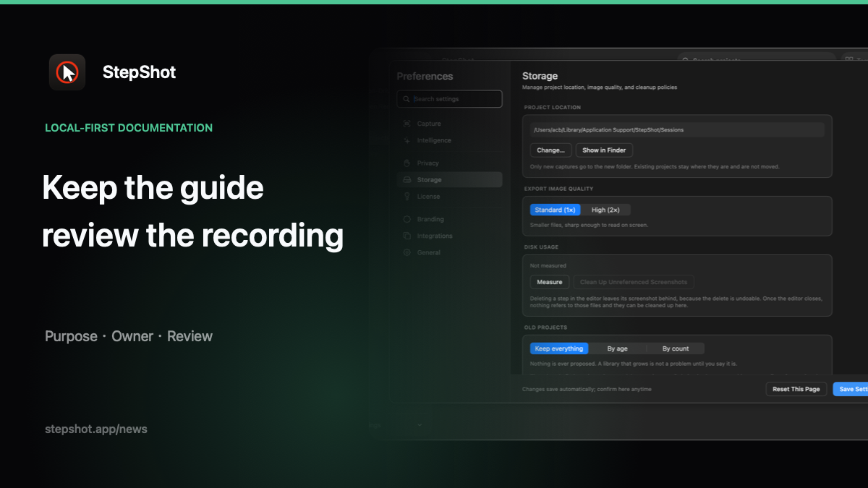Select the General gear icon in sidebar
The image size is (868, 488).
407,253
